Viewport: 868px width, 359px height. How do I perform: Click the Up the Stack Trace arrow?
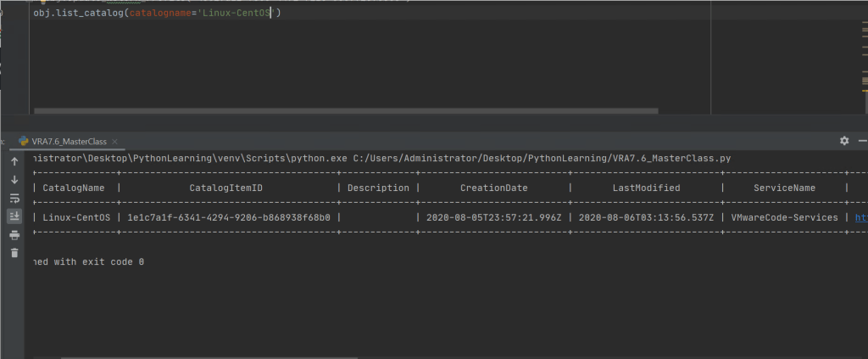click(14, 161)
